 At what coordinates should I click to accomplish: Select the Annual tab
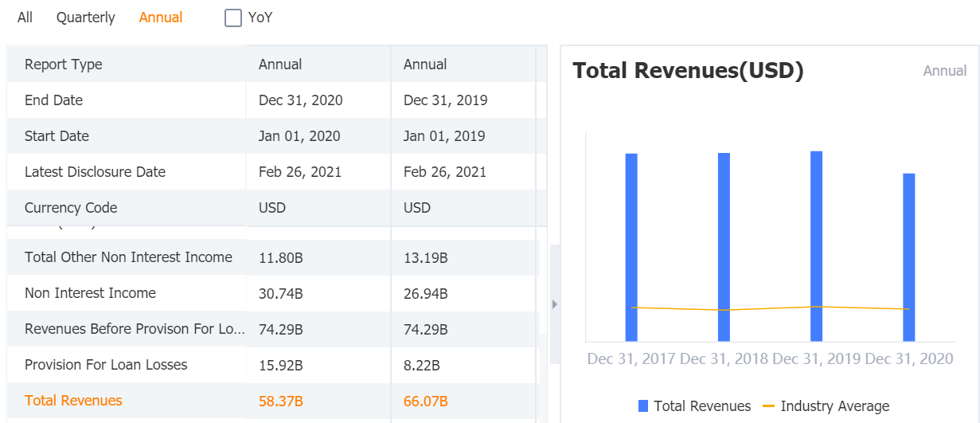[161, 18]
